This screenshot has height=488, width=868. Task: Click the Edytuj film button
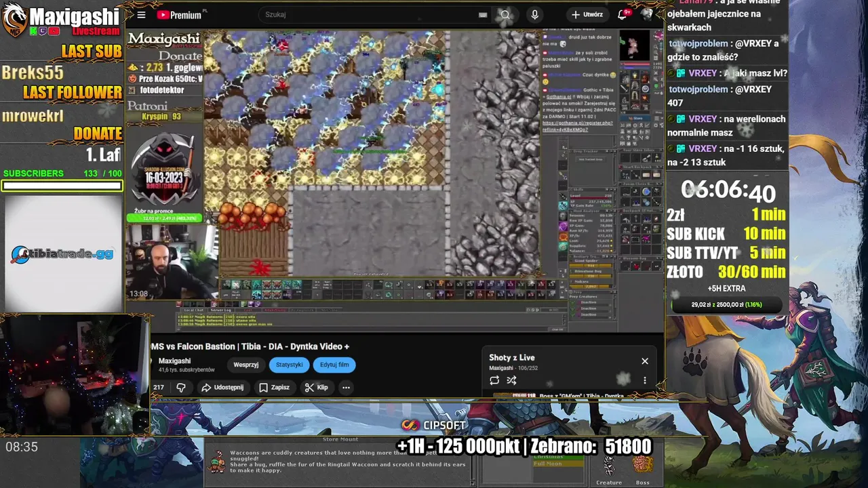(334, 365)
